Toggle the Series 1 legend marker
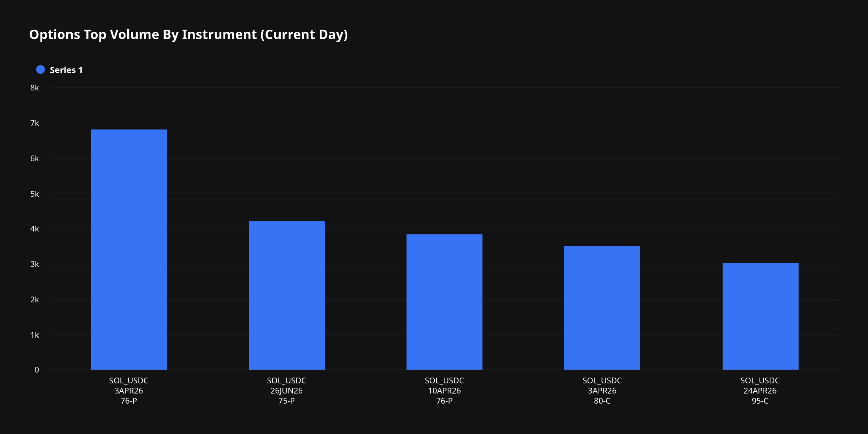The image size is (868, 434). [x=41, y=70]
